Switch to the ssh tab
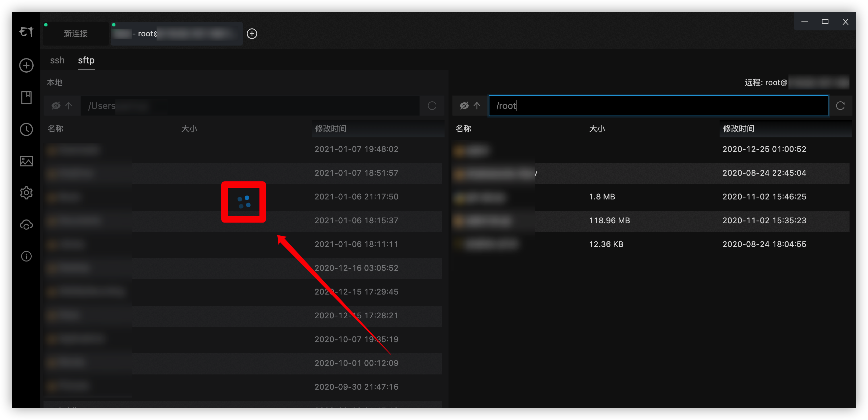 point(57,60)
